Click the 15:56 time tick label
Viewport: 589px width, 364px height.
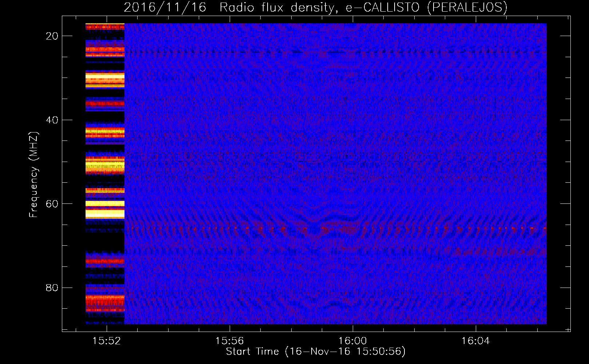[x=230, y=341]
